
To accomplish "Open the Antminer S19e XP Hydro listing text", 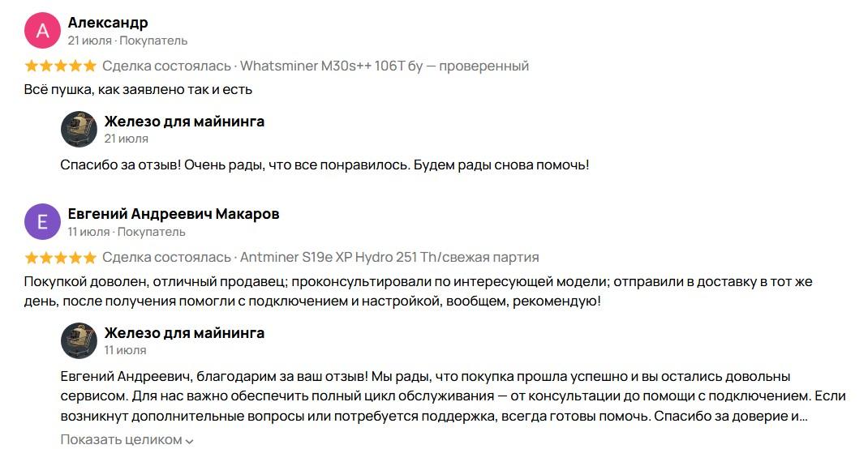I will point(389,258).
